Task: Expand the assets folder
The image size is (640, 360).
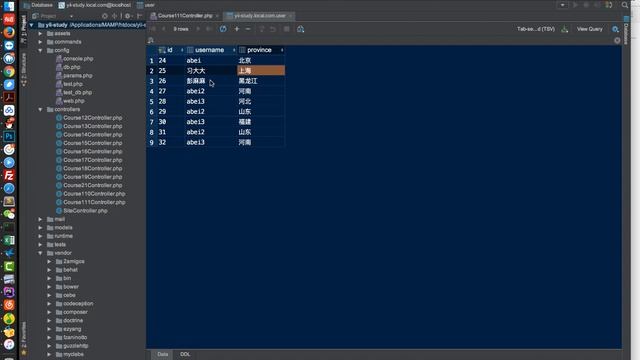Action: click(40, 33)
